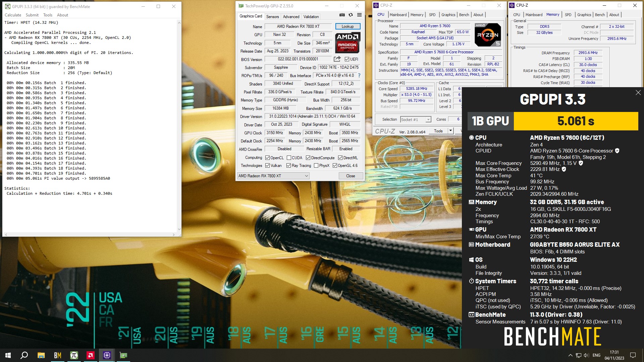Viewport: 644px width, 362px height.
Task: Click the GPUPI title bar pi icon
Action: click(x=8, y=6)
